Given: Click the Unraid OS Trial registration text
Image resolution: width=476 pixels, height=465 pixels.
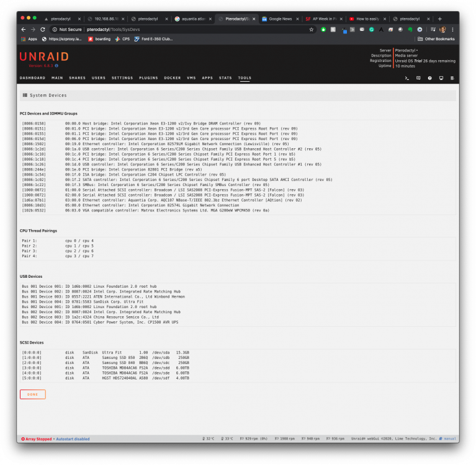Looking at the screenshot, I should point(425,61).
